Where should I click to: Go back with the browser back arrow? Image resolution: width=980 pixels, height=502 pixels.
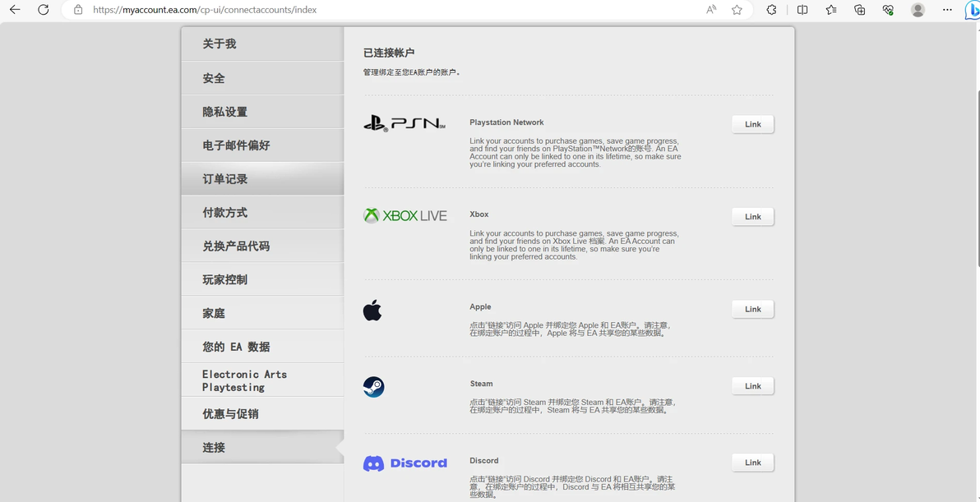point(15,9)
